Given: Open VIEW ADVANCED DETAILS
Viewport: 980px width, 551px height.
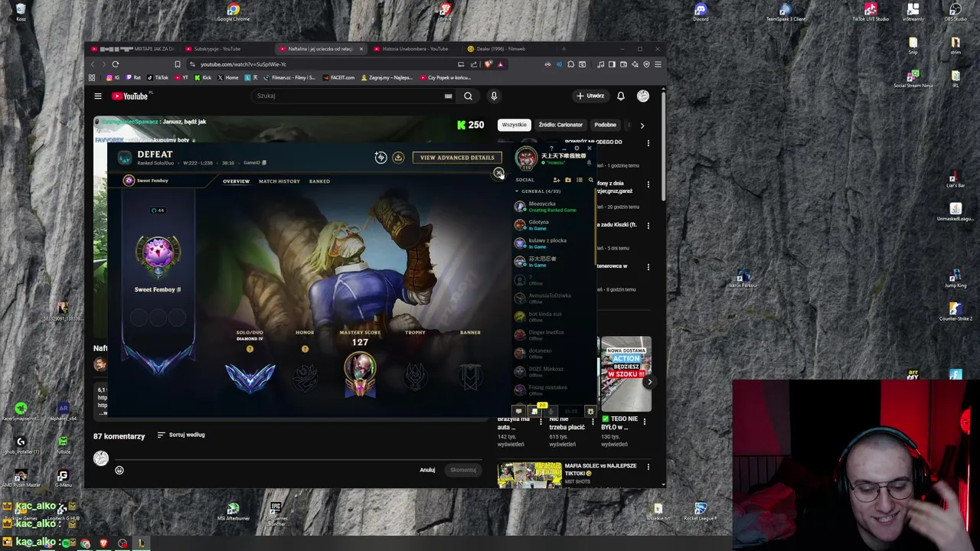Looking at the screenshot, I should pyautogui.click(x=457, y=158).
